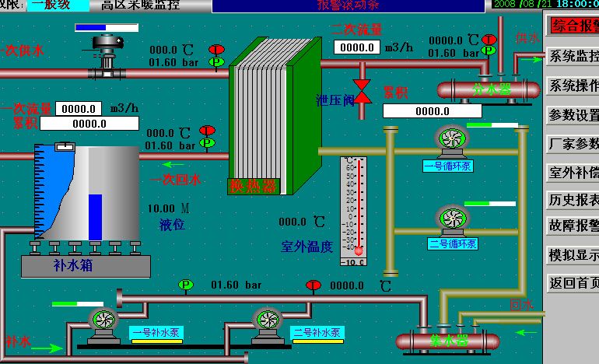
Task: Click the 集水器 collector vessel
Action: tap(448, 341)
